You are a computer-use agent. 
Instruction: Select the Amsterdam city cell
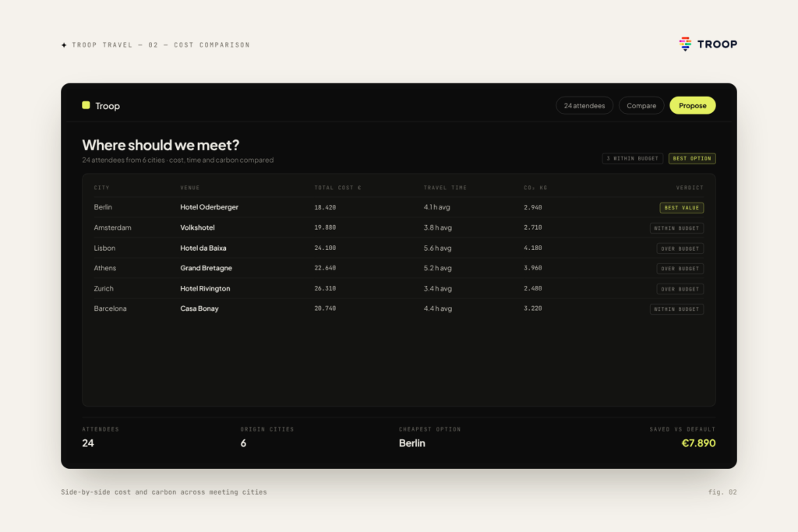[112, 227]
